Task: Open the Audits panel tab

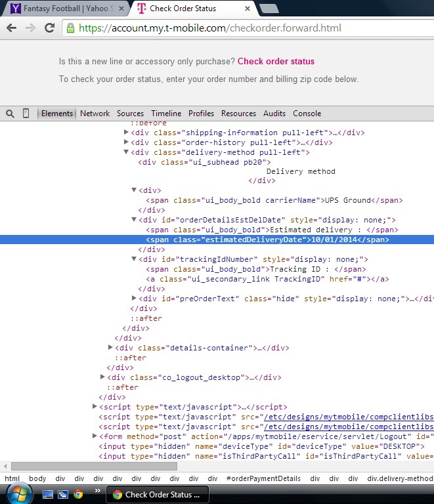Action: (x=274, y=114)
